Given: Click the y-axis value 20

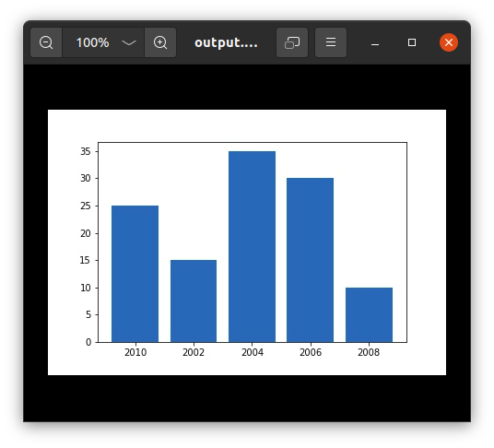Looking at the screenshot, I should tap(86, 233).
